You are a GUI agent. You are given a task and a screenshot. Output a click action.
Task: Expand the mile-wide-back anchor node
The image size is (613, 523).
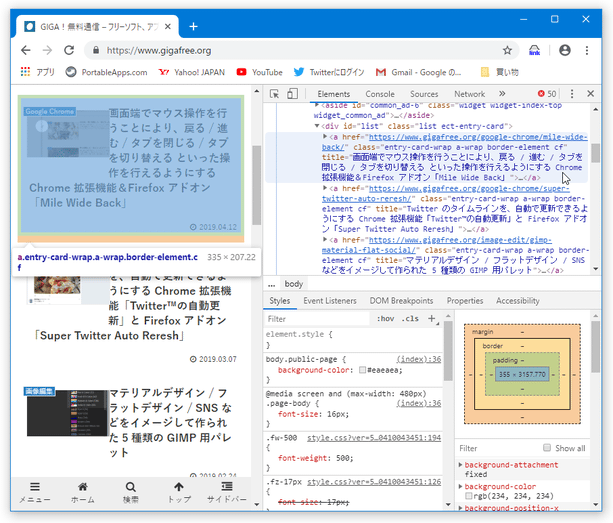click(x=325, y=136)
